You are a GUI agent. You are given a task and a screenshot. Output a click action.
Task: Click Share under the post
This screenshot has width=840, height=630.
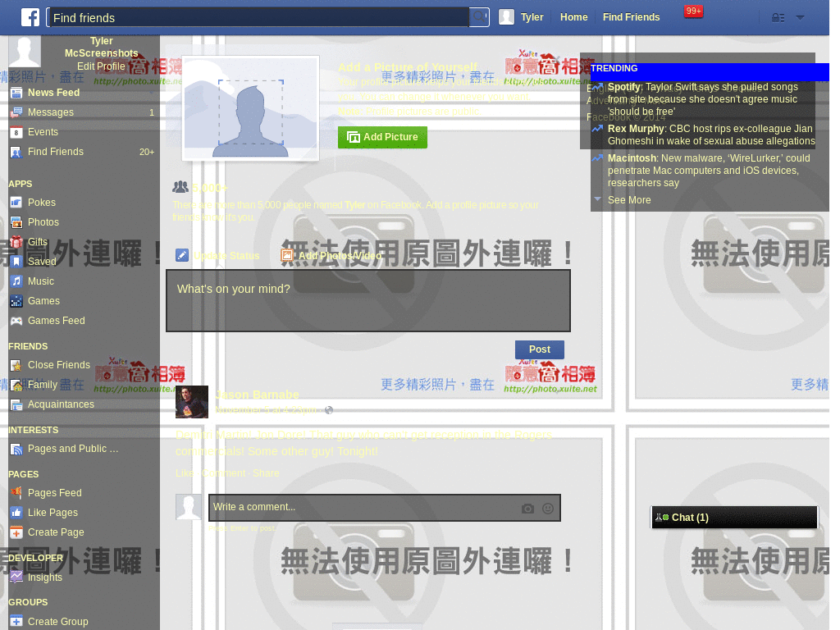click(x=266, y=473)
